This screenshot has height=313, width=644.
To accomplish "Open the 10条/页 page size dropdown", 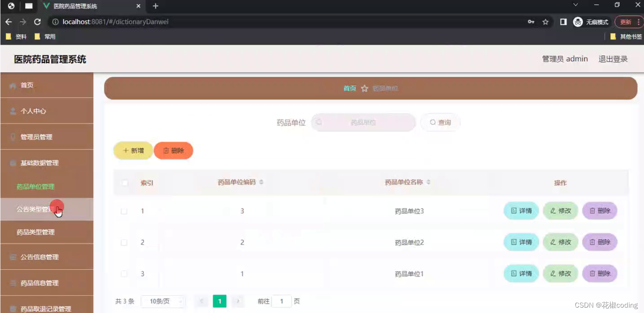I will point(163,301).
